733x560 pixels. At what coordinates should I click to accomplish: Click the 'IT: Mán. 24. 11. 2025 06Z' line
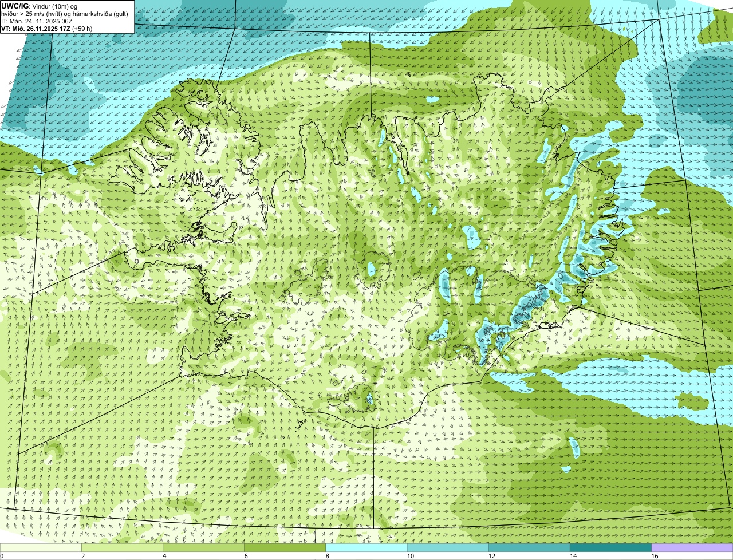coord(37,21)
